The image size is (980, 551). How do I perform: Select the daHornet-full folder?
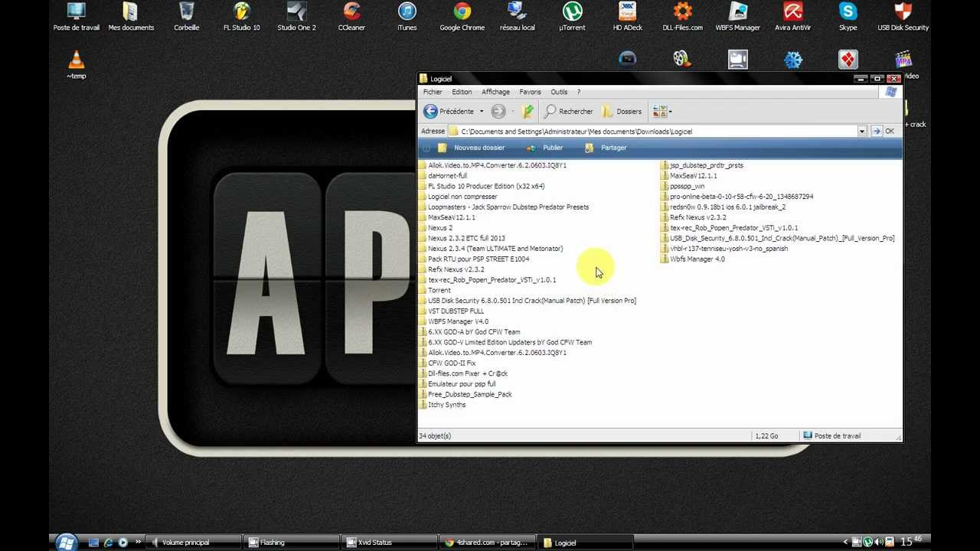[443, 176]
